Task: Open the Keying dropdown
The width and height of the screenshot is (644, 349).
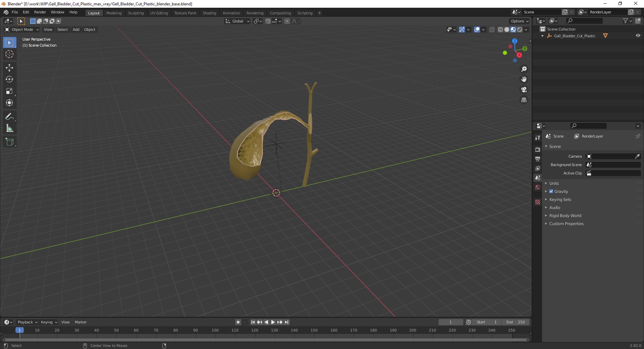Action: [x=49, y=322]
